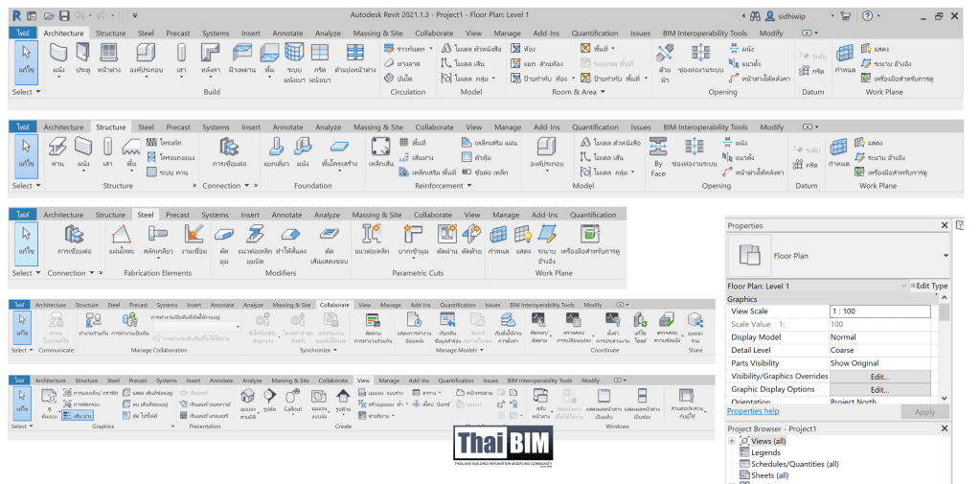Pick the Roof tool in Architecture ribbon

[x=212, y=55]
